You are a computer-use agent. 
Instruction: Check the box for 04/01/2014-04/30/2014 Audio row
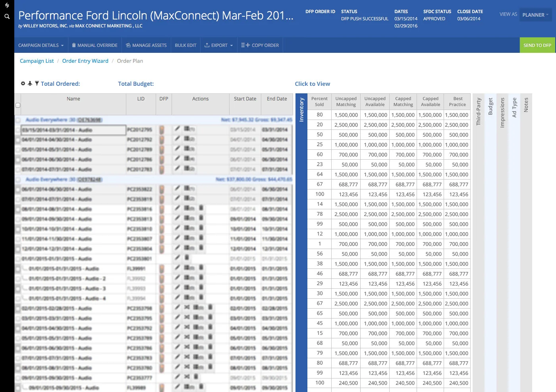point(18,140)
